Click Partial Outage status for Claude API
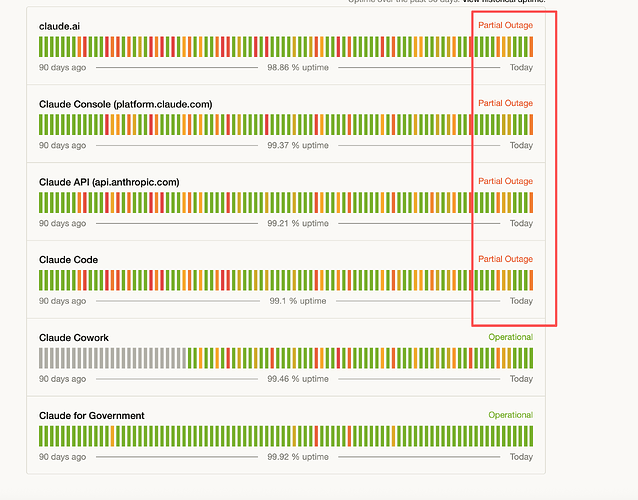The width and height of the screenshot is (638, 500). (x=505, y=181)
